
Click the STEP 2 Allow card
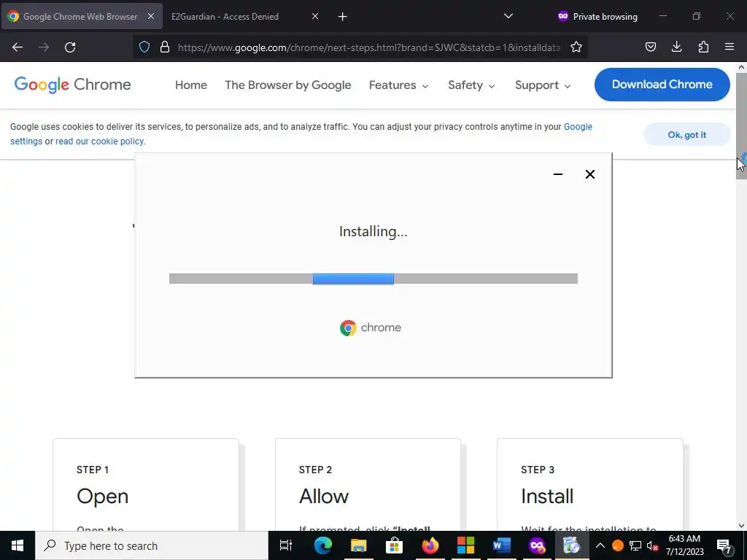[368, 485]
